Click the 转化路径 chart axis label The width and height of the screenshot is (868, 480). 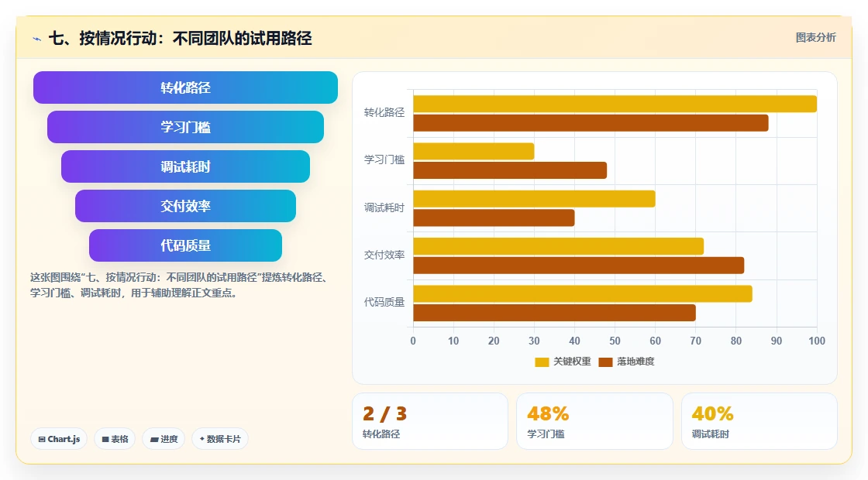tap(384, 113)
